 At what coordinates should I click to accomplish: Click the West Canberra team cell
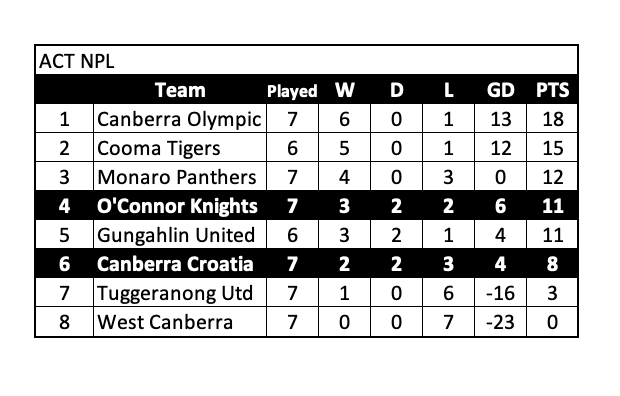tap(180, 322)
